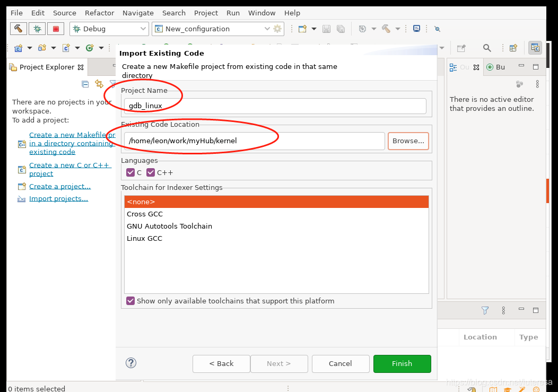Click the Create a project... link
558x392 pixels.
(x=60, y=186)
